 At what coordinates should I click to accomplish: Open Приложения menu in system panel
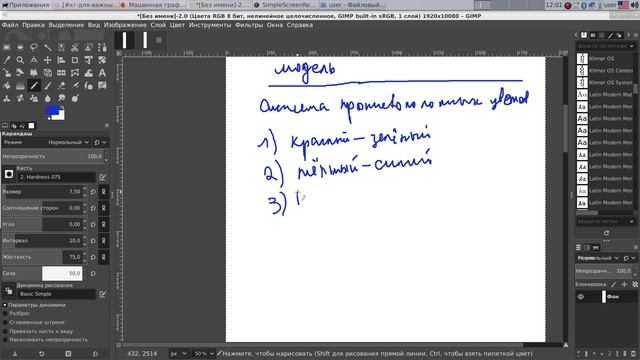(25, 5)
